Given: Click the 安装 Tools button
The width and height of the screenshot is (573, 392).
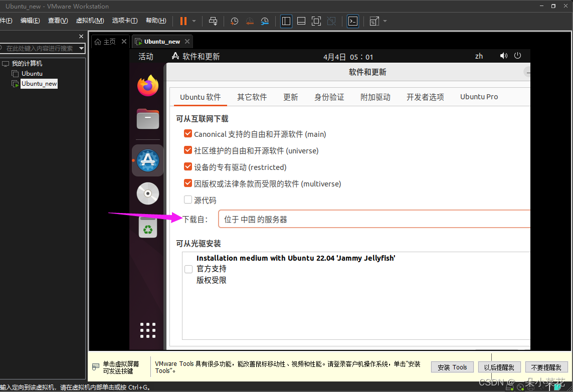Looking at the screenshot, I should pos(452,367).
